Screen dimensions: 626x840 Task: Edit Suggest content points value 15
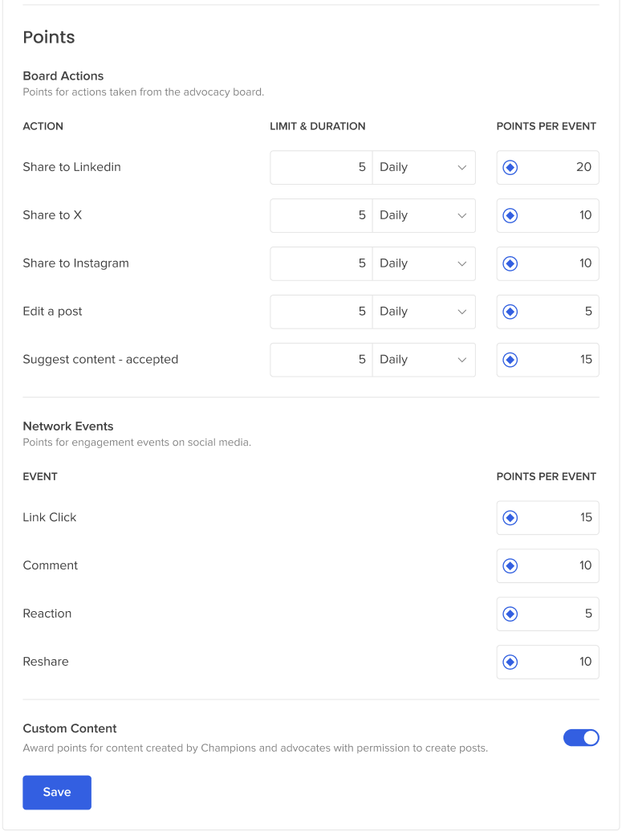[x=548, y=360]
